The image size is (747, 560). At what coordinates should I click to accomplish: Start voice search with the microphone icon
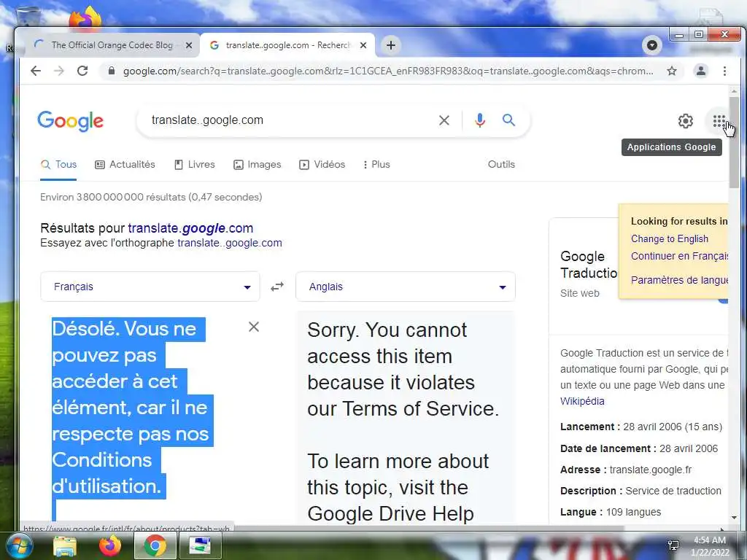tap(480, 120)
